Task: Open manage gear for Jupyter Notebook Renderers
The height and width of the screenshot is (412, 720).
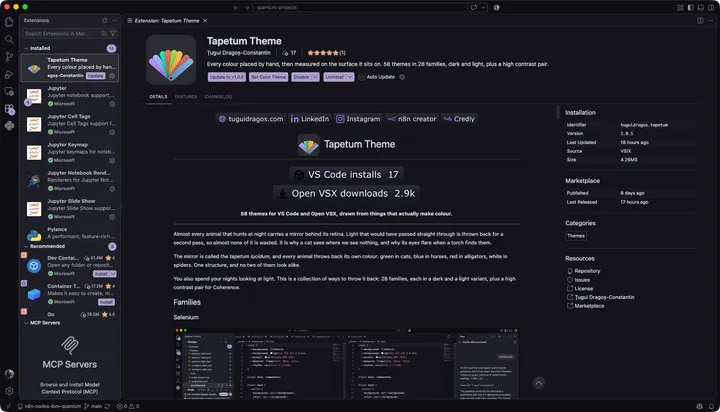Action: [112, 189]
